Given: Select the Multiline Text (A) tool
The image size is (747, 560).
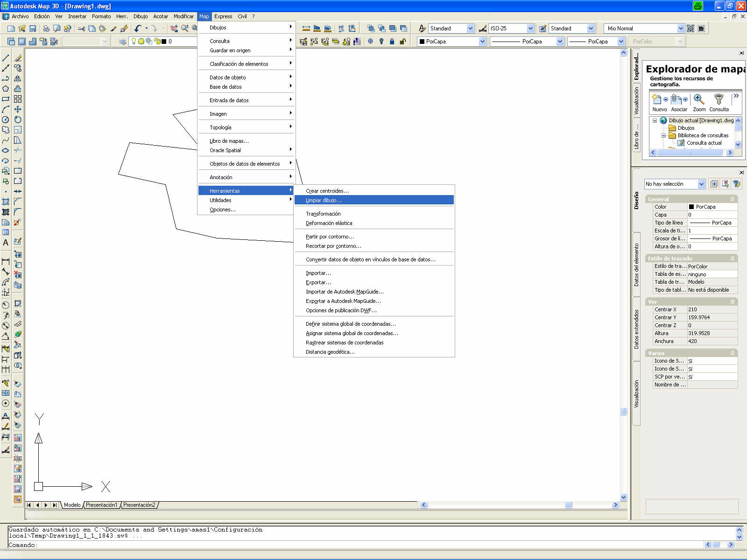Looking at the screenshot, I should [x=6, y=243].
